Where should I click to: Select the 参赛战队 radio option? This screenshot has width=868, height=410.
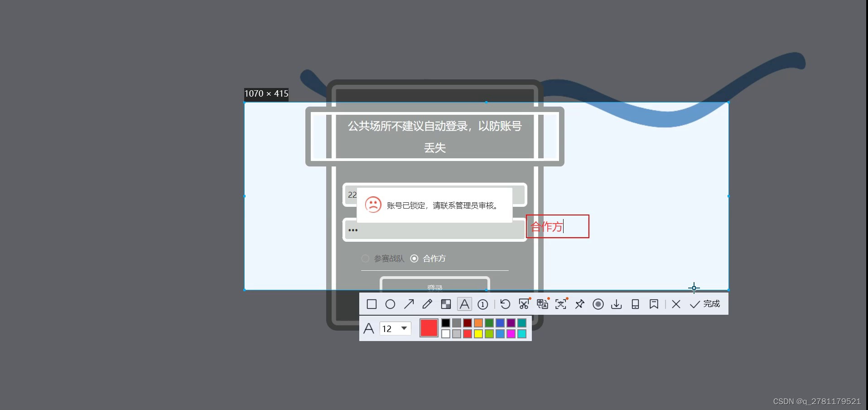coord(365,259)
